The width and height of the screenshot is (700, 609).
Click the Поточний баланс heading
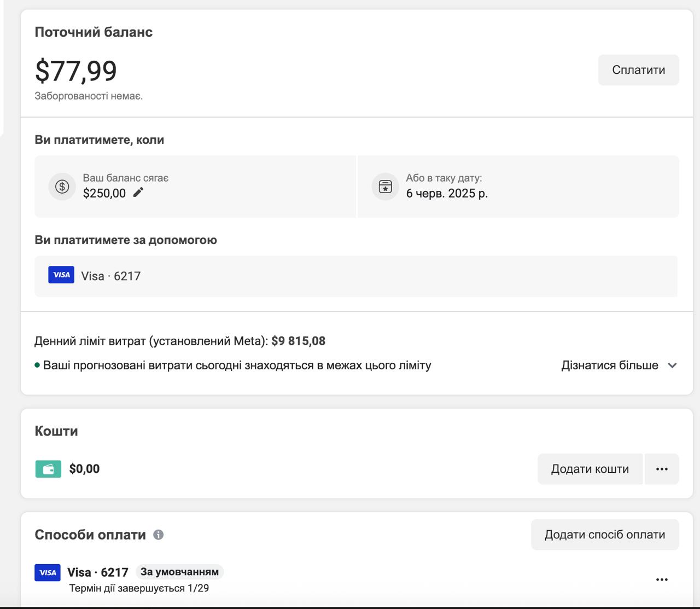point(94,32)
